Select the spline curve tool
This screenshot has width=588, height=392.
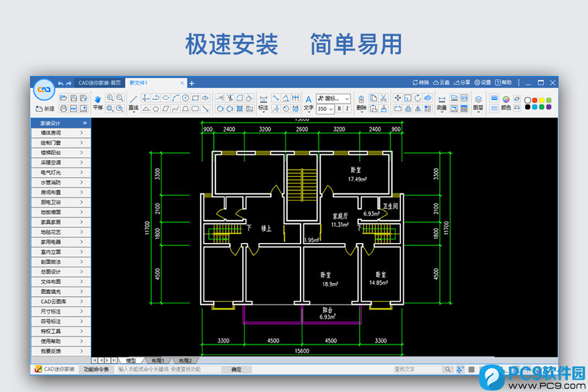click(175, 109)
